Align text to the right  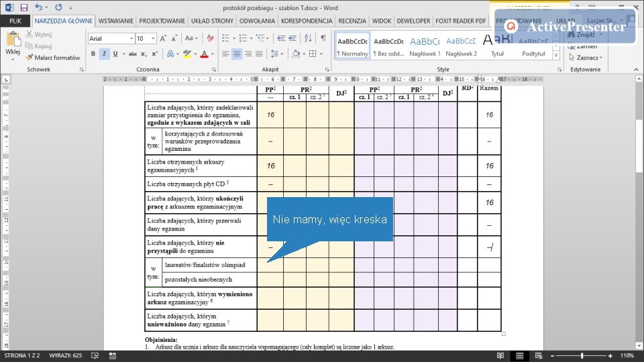[x=248, y=54]
